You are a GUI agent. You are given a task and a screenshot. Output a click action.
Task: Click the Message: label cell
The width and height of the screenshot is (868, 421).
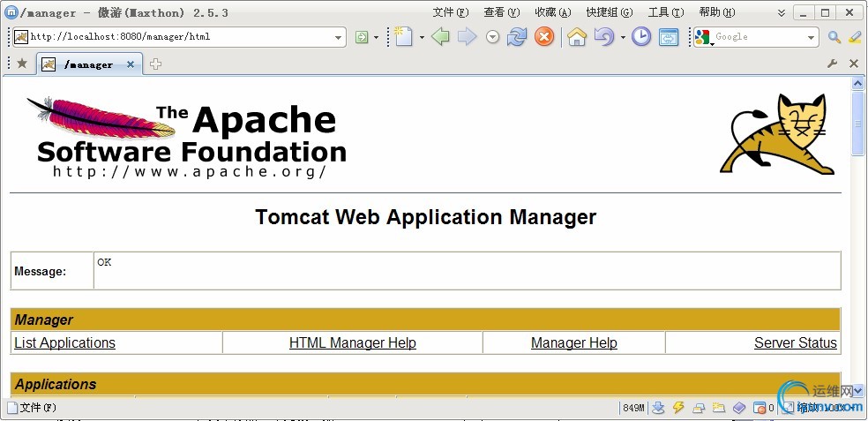[x=52, y=271]
